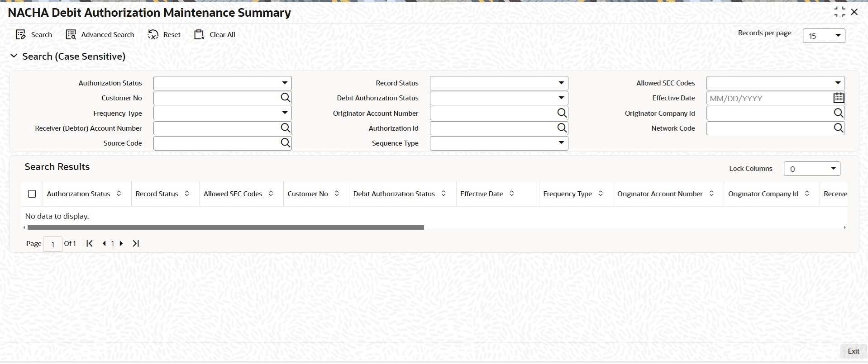Tick the select-all checkbox in results header
The width and height of the screenshot is (868, 364).
tap(32, 194)
